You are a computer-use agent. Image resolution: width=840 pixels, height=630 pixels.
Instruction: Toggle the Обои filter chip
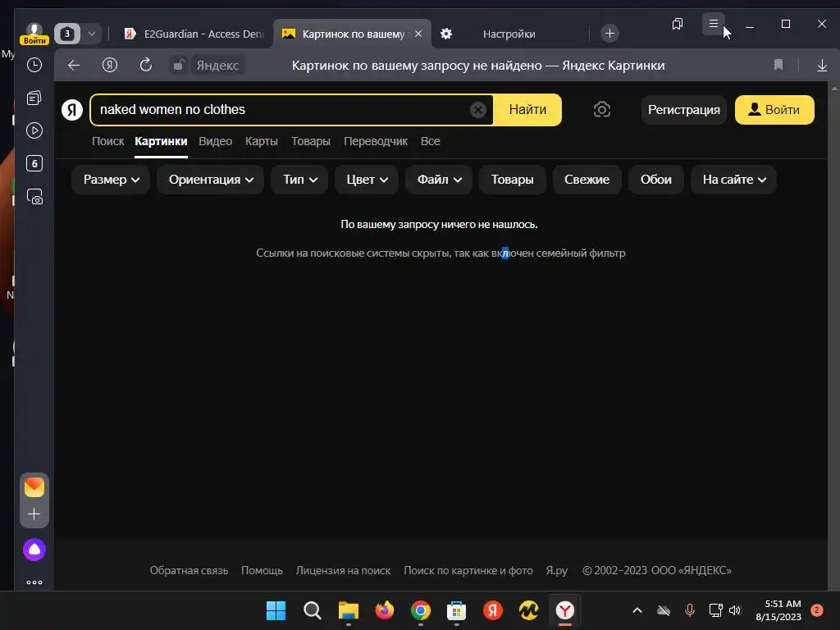(x=655, y=180)
